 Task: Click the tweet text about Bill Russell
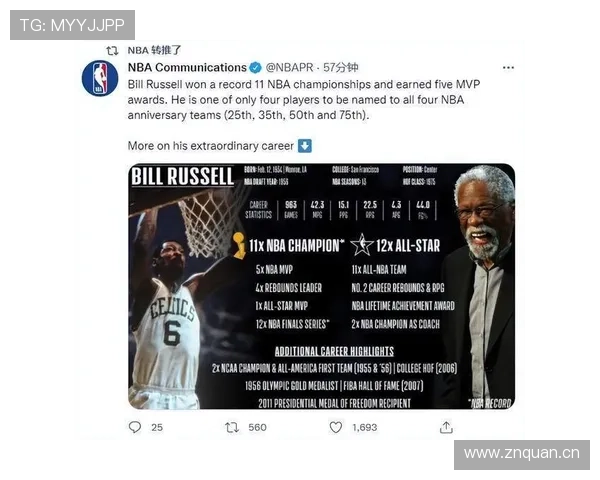[x=304, y=100]
